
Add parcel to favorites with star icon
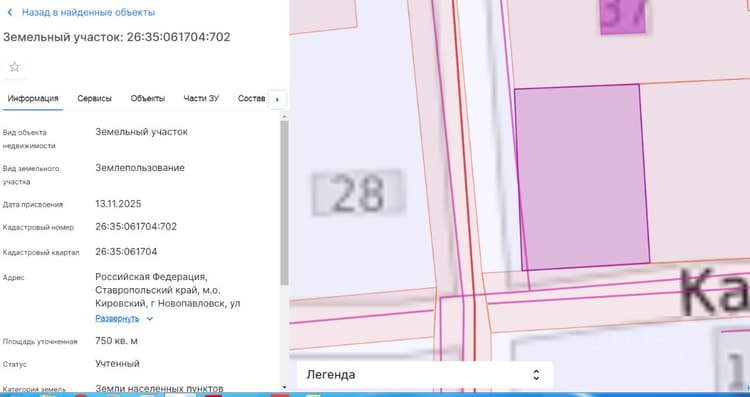tap(15, 67)
